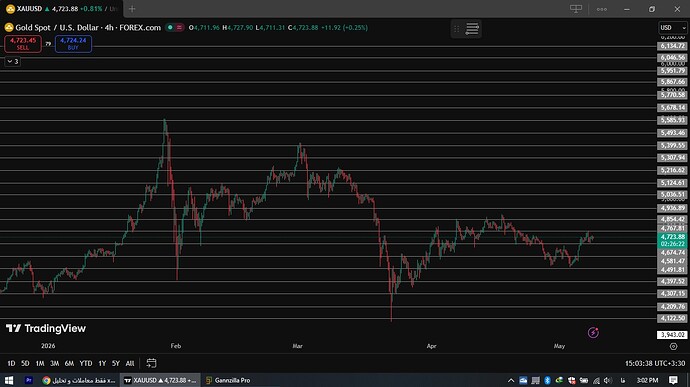Viewport: 690px width, 387px height.
Task: Click the 15:03:38 UTC+3:30 timezone clock
Action: pyautogui.click(x=655, y=363)
